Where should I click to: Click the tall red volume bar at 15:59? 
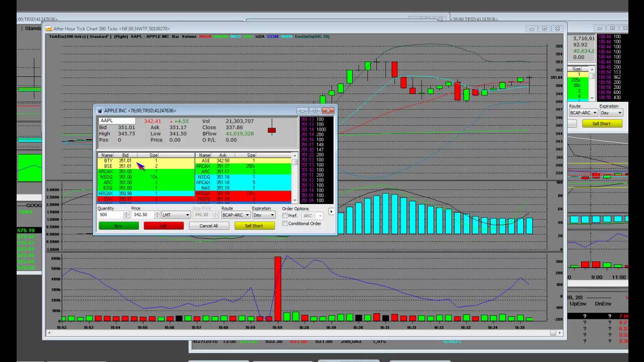tap(277, 289)
